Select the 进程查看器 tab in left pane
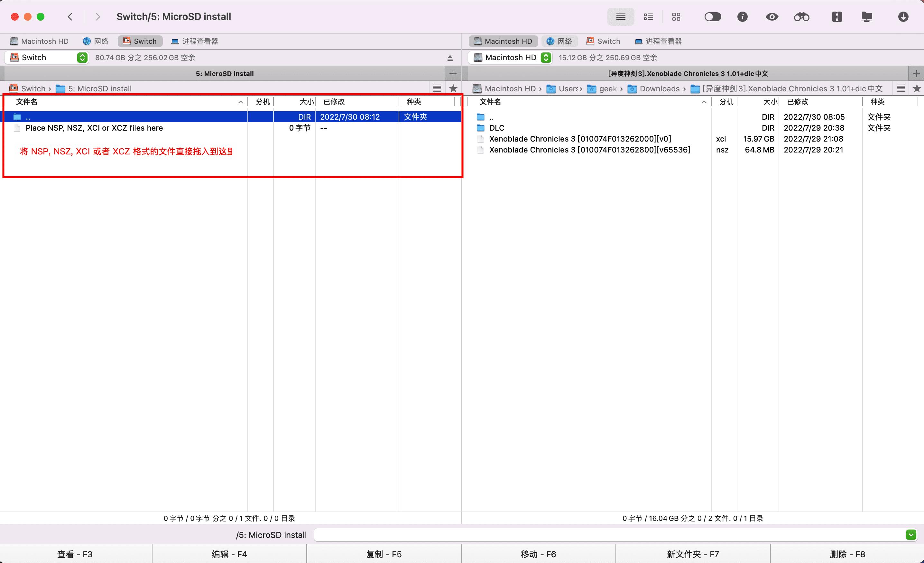The height and width of the screenshot is (563, 924). point(195,41)
